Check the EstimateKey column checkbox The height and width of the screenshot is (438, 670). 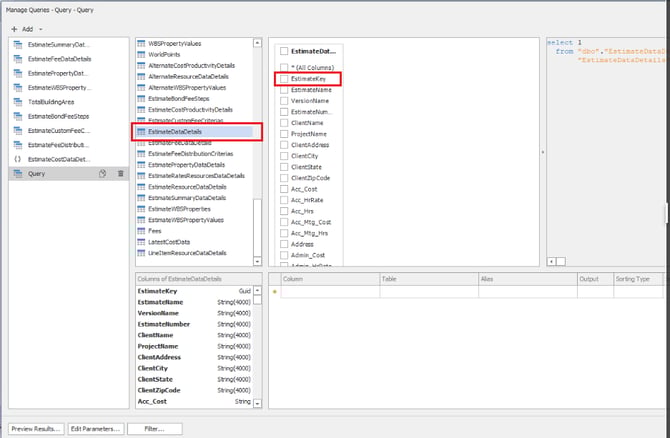(x=285, y=78)
